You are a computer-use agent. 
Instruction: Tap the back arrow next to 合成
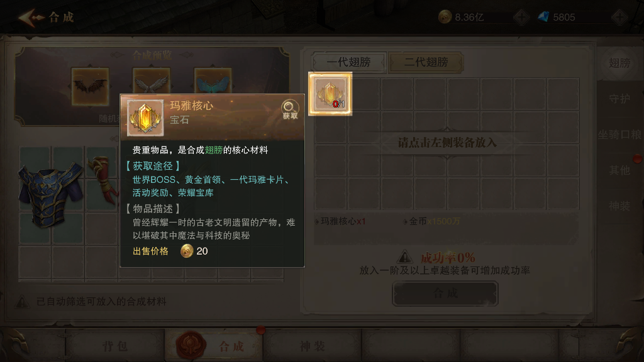(31, 17)
